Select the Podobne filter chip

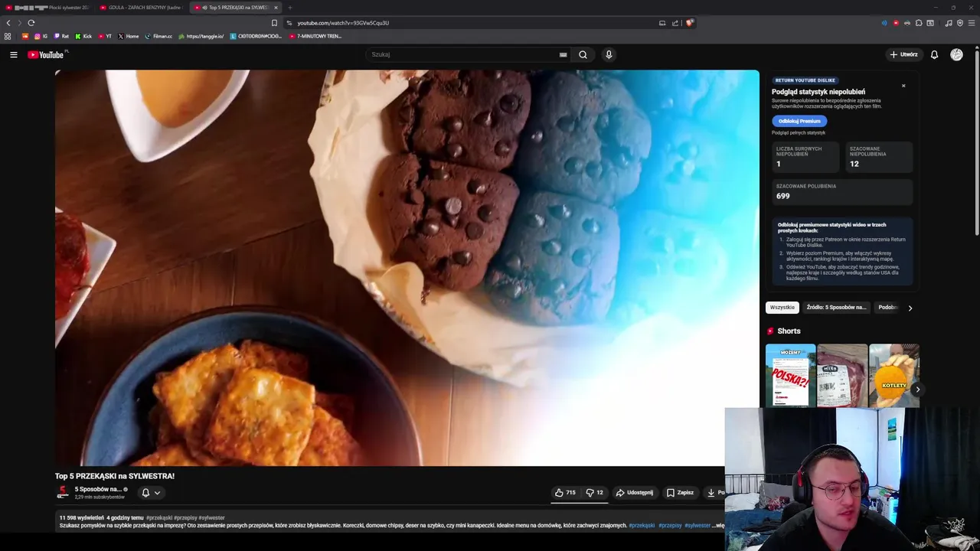click(888, 308)
